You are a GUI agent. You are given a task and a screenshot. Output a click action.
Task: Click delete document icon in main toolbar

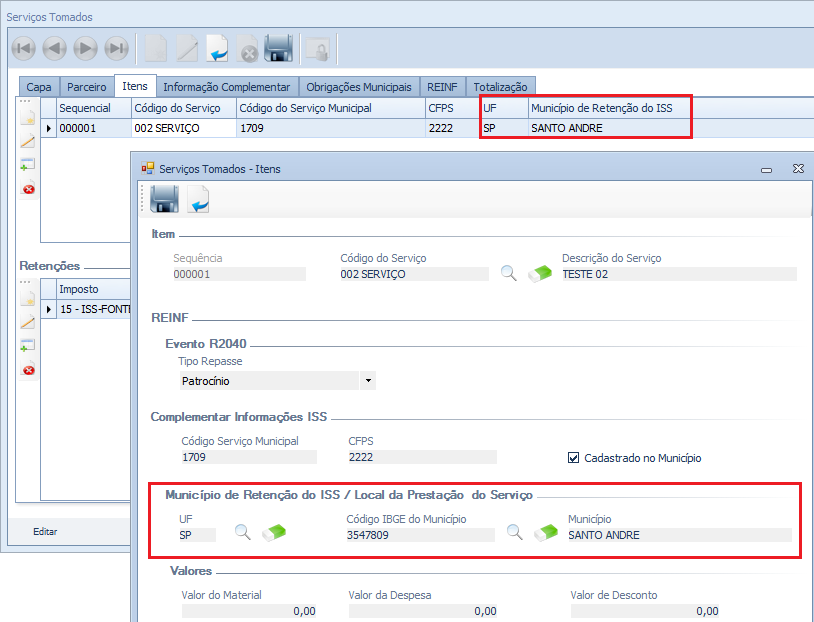click(248, 49)
